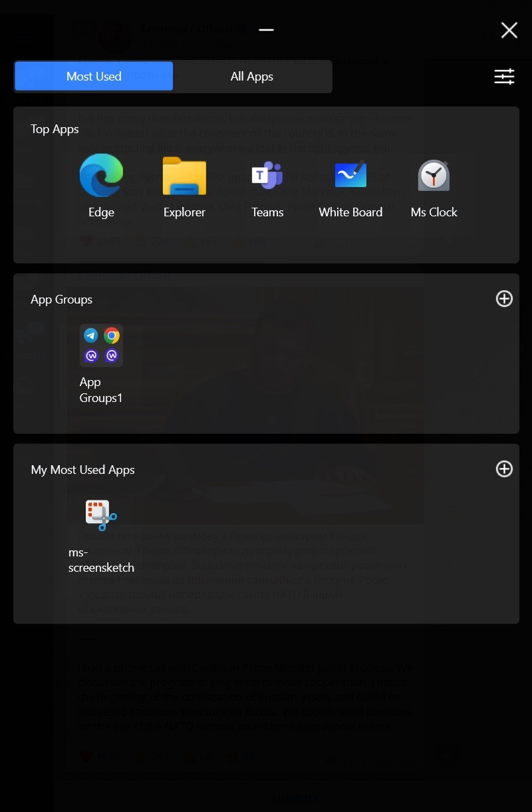Open the Teams app icon

click(x=267, y=176)
